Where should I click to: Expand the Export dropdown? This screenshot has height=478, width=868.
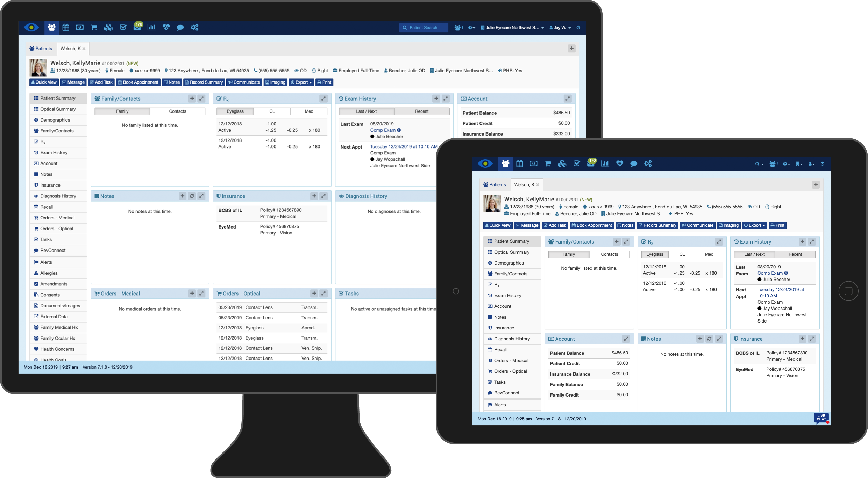tap(301, 82)
